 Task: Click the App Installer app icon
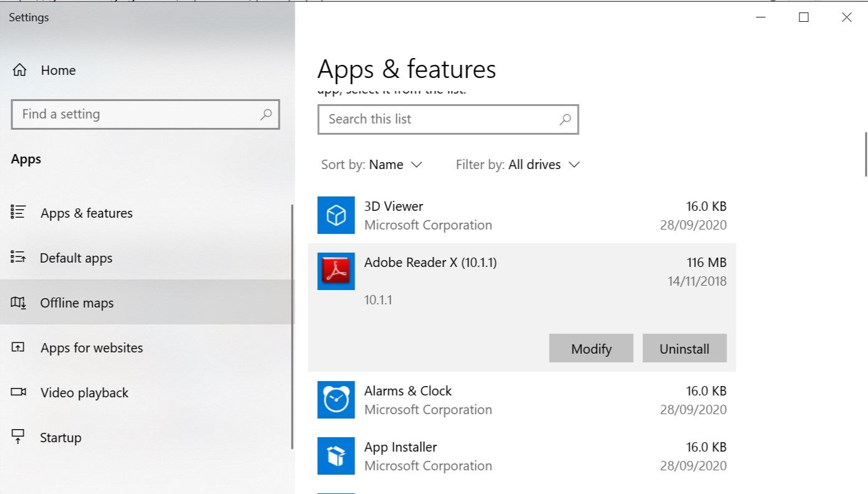pos(336,456)
